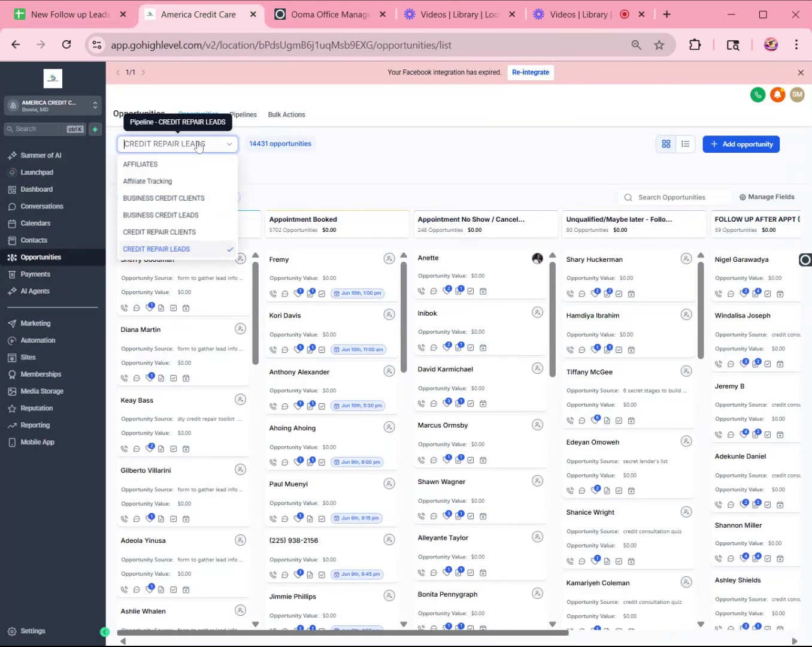Open Reputation in the sidebar

point(37,409)
